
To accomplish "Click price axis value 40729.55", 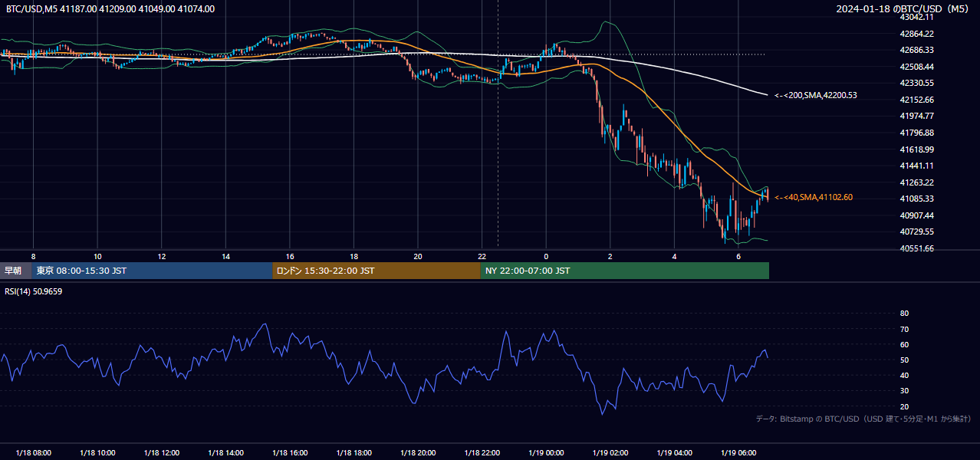I will pos(917,232).
